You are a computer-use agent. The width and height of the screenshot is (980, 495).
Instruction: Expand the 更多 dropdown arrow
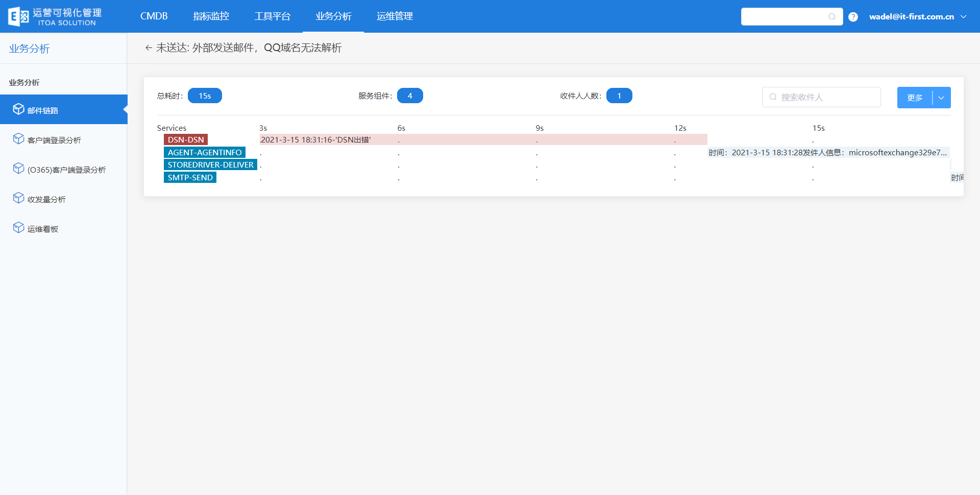941,98
